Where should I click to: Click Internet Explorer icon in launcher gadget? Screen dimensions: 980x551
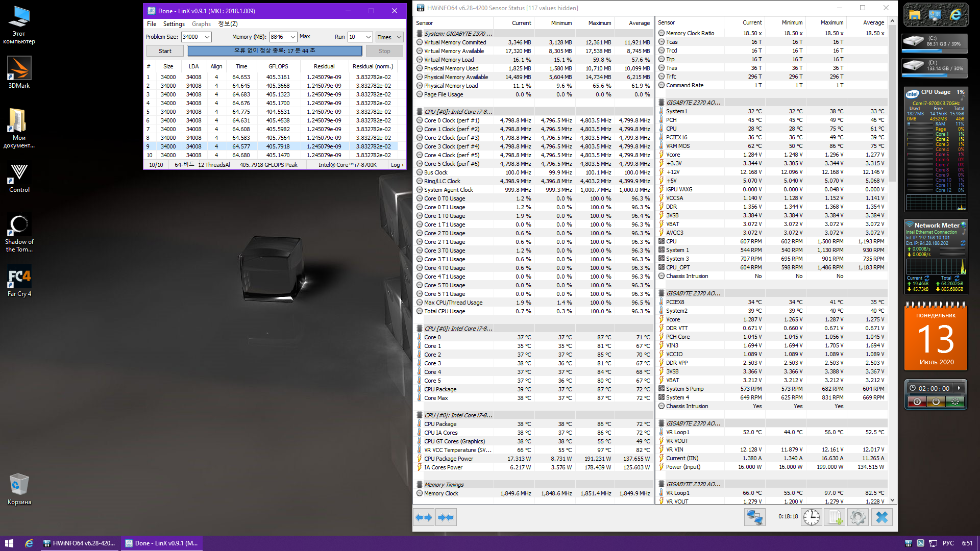pos(955,15)
